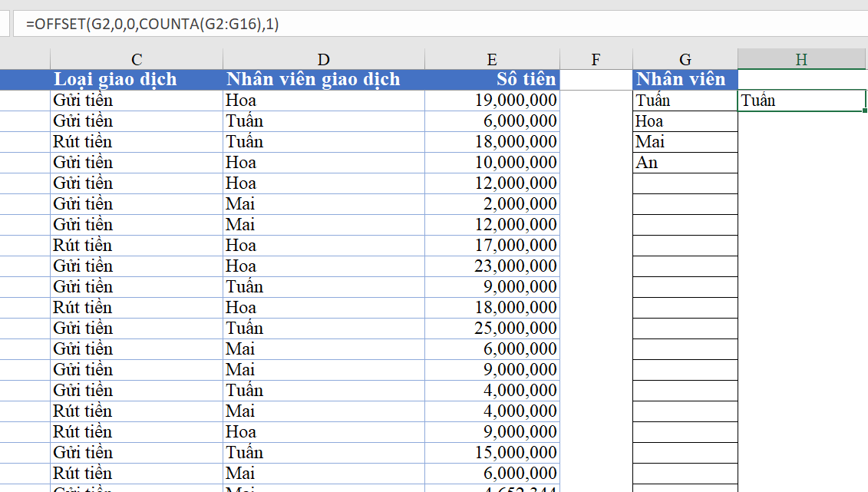Image resolution: width=868 pixels, height=492 pixels.
Task: Click the 'Loại giao dịch' header cell
Action: pos(136,80)
